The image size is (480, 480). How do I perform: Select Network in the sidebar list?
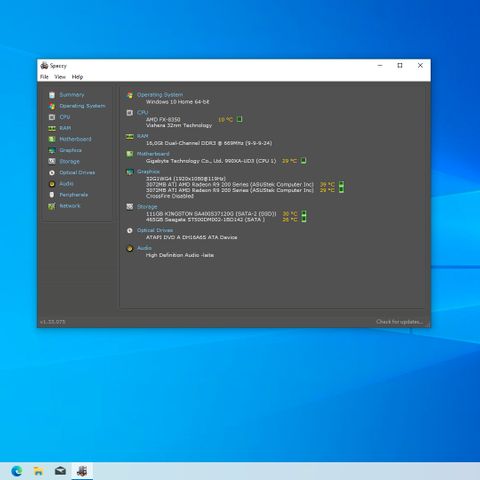point(70,206)
